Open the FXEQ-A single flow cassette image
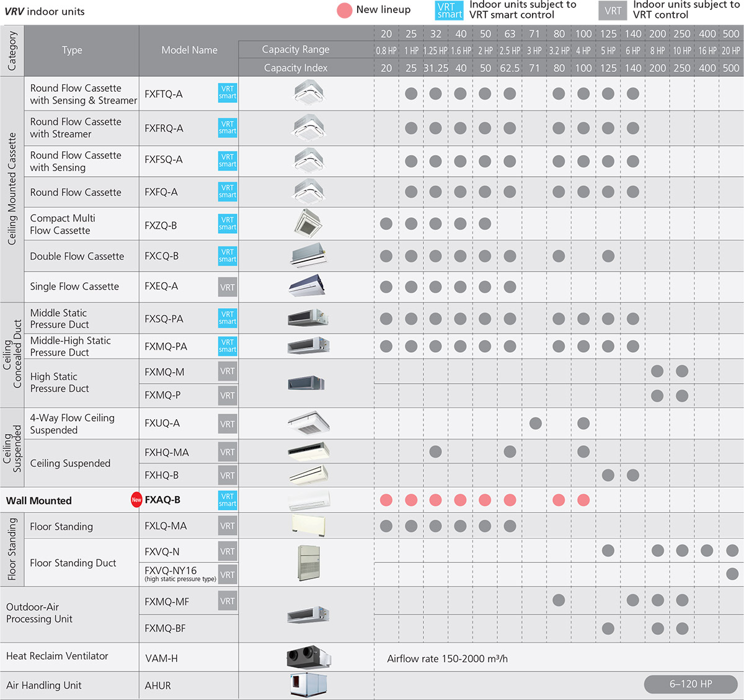The width and height of the screenshot is (744, 700). [x=308, y=286]
